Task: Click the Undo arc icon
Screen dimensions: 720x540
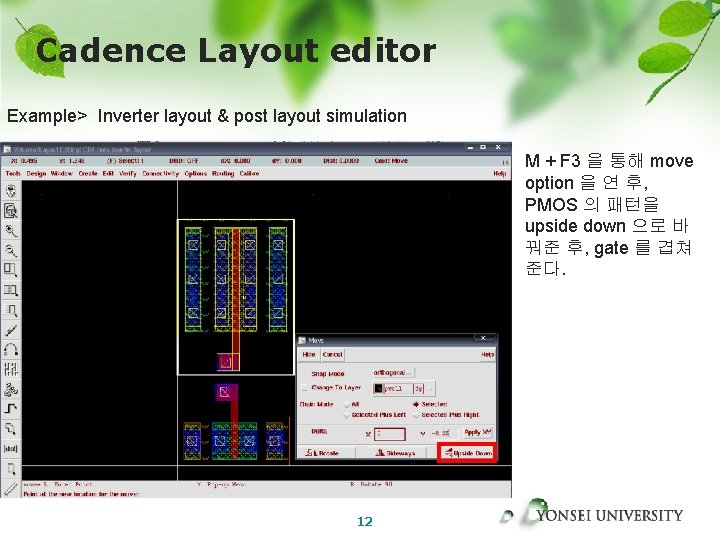Action: point(11,349)
